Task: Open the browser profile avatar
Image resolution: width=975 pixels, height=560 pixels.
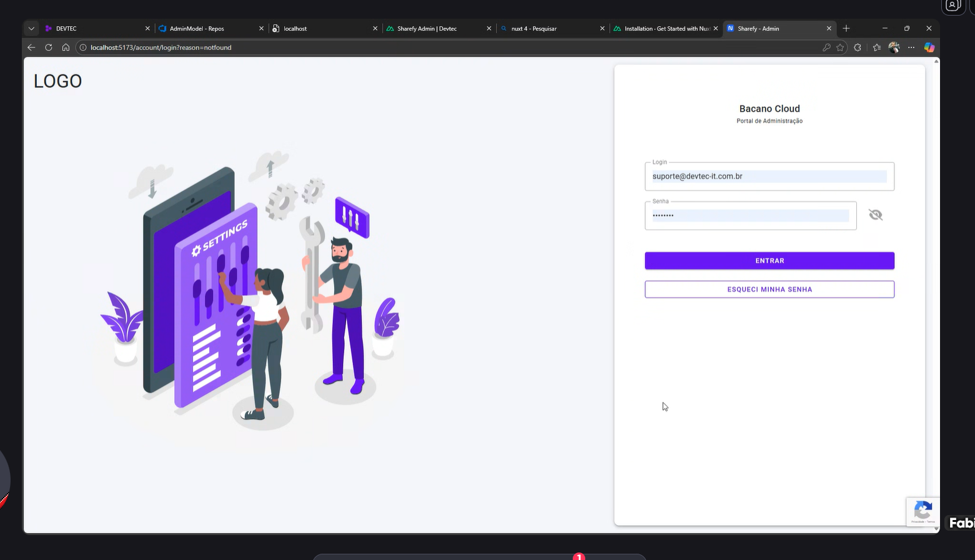Action: click(894, 47)
